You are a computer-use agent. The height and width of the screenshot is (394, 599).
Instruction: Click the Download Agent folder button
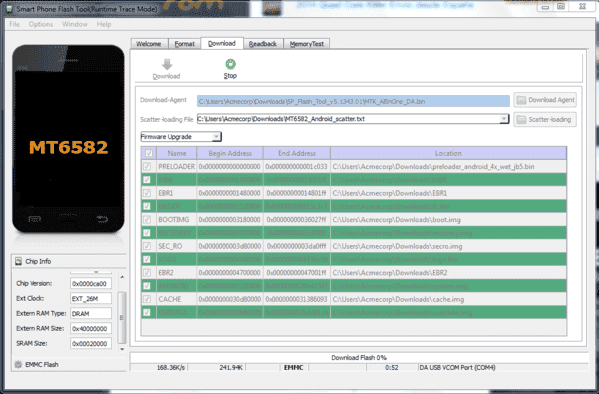click(x=545, y=100)
